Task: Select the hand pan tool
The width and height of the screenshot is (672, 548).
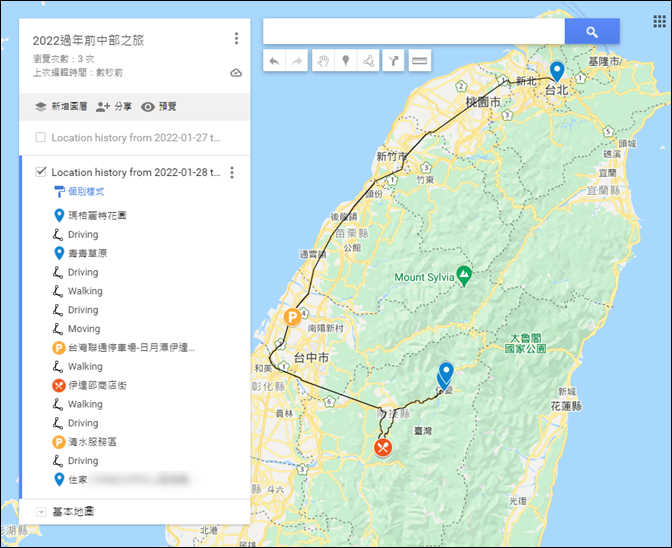Action: click(323, 61)
